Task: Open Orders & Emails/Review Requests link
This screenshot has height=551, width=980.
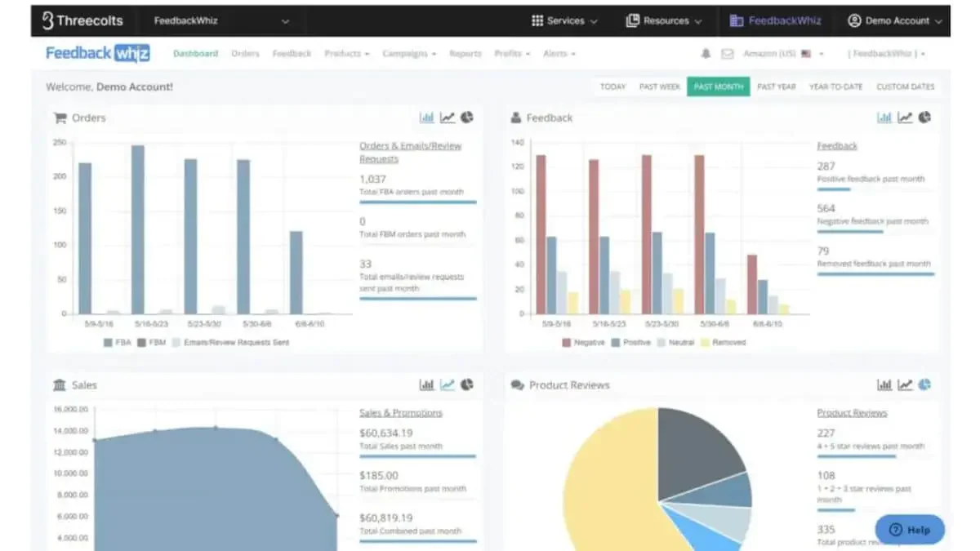Action: pos(410,153)
